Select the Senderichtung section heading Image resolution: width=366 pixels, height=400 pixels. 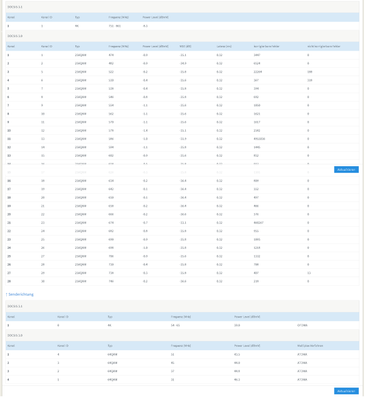(x=20, y=294)
